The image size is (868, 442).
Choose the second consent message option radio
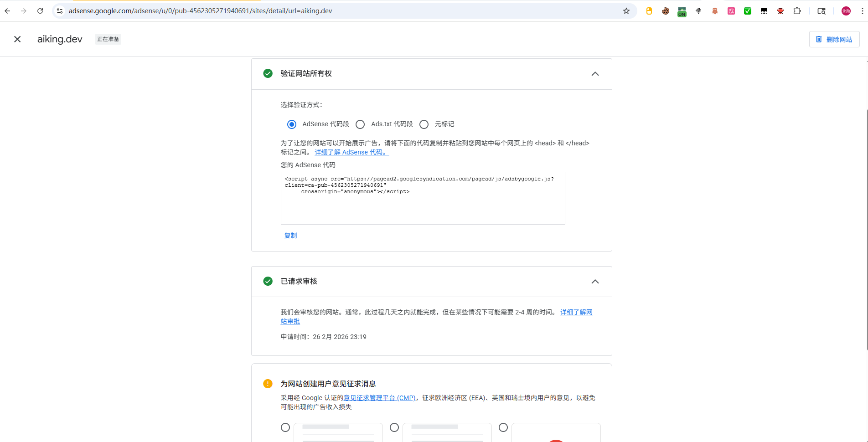(x=394, y=427)
